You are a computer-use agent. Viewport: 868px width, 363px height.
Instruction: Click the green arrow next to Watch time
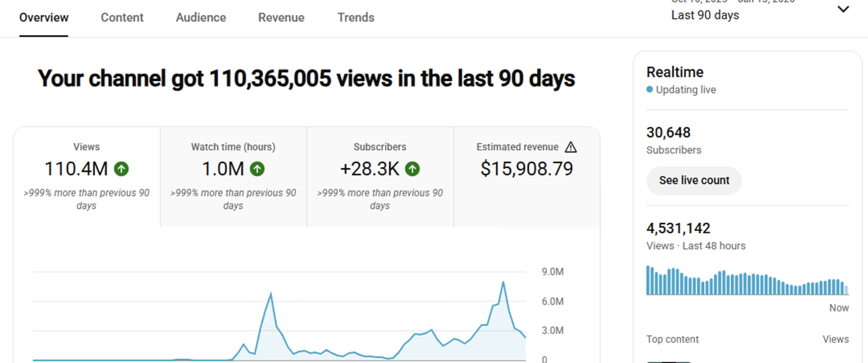coord(257,169)
